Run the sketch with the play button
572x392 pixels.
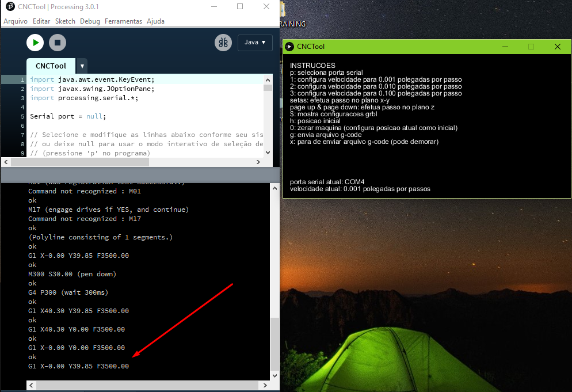click(x=35, y=43)
